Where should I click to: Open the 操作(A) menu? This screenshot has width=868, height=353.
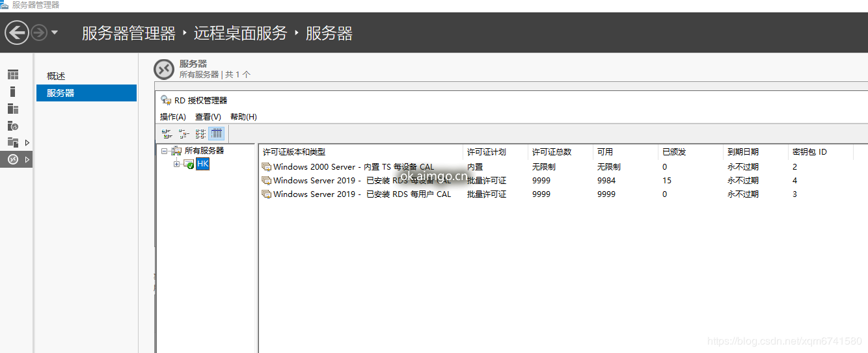pyautogui.click(x=173, y=117)
